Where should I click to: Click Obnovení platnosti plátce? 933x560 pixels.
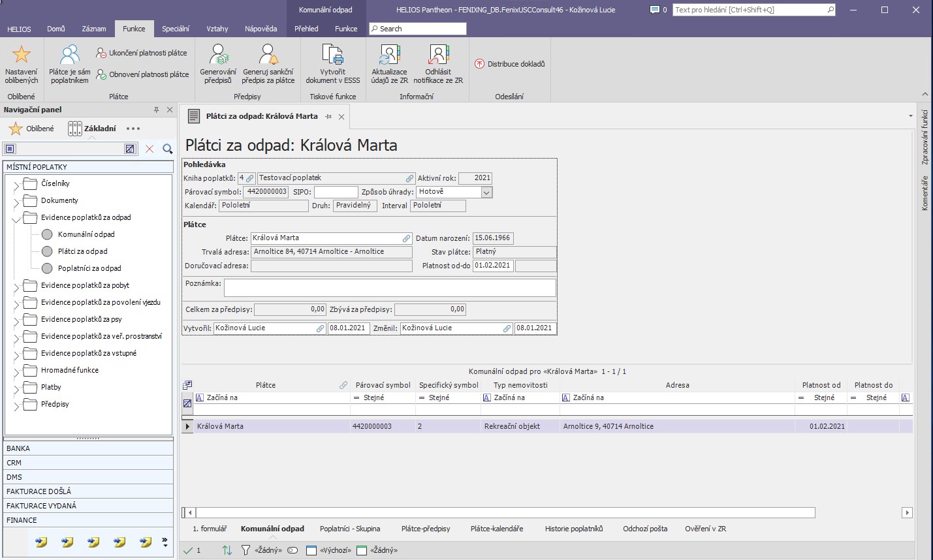coord(142,74)
